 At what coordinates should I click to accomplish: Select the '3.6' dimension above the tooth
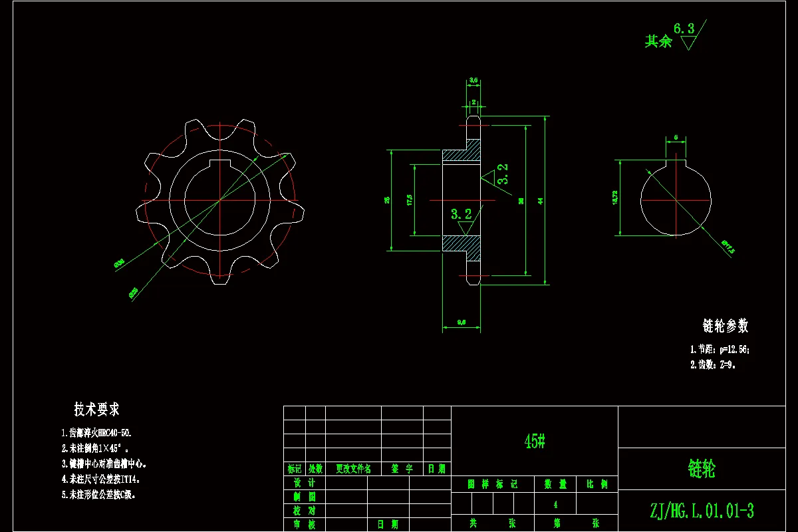pyautogui.click(x=473, y=80)
